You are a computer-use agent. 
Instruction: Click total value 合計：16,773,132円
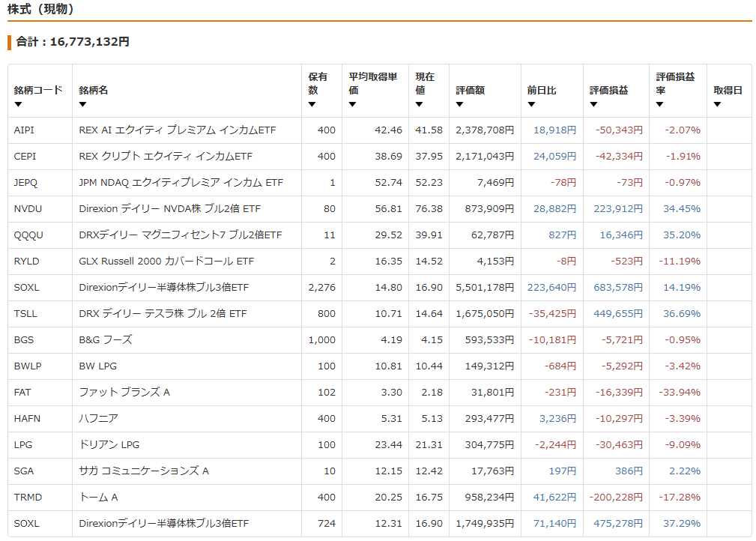(x=73, y=42)
